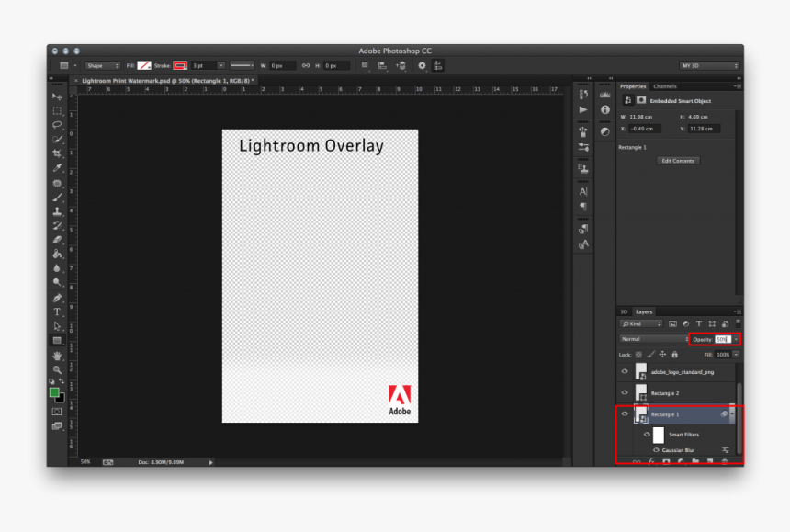The height and width of the screenshot is (532, 790).
Task: Open the History panel icon
Action: (x=583, y=95)
